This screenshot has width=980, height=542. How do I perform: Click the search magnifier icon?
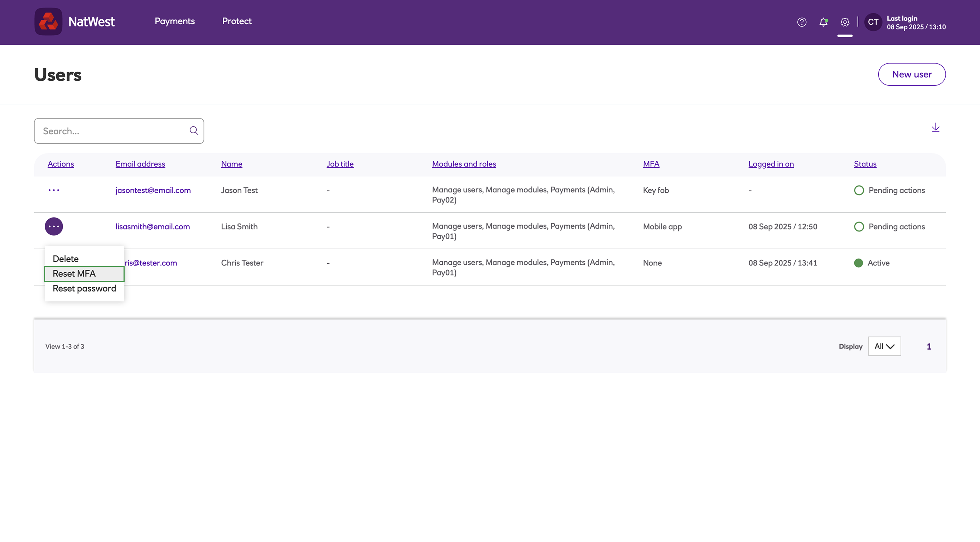(x=194, y=131)
